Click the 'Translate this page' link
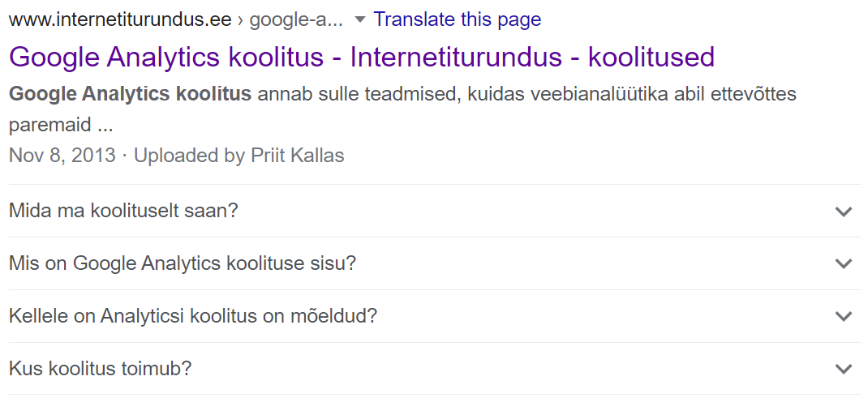 pos(457,19)
